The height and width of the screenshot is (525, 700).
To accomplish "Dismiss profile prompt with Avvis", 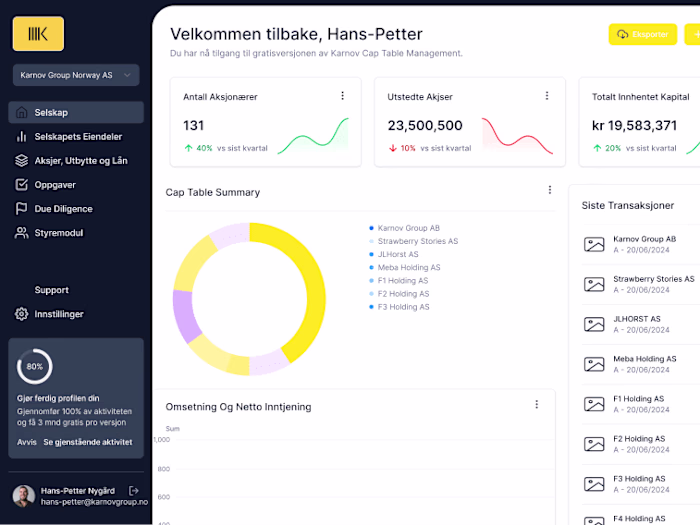I will click(26, 442).
